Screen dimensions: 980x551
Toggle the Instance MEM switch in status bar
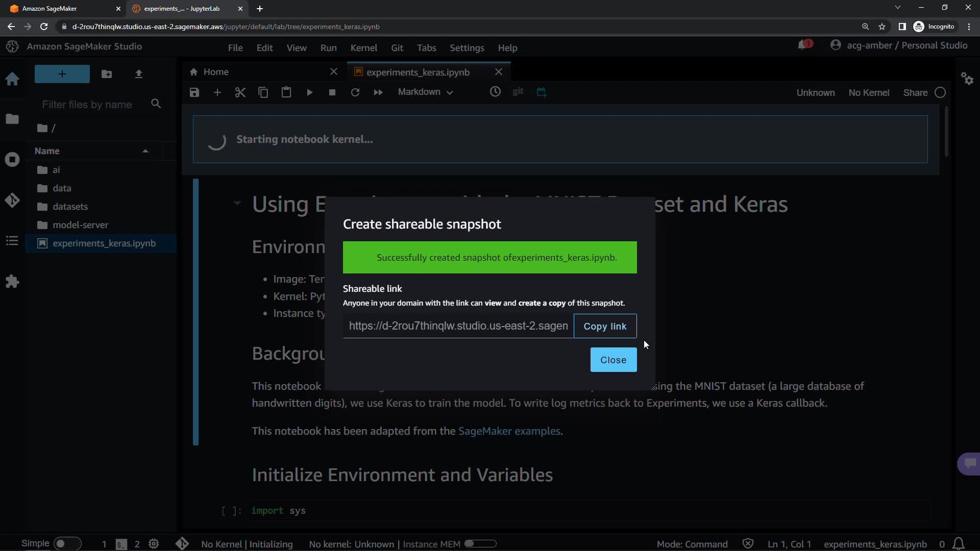point(480,544)
